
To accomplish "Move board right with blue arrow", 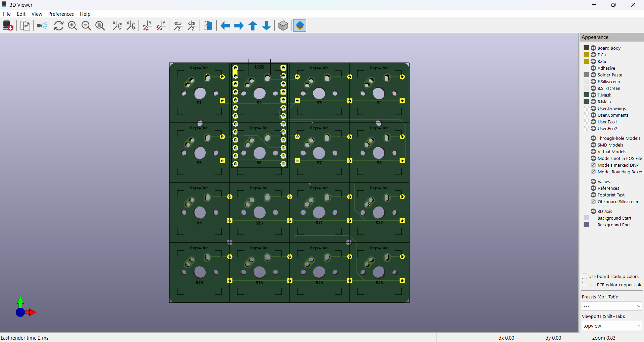I will pos(239,26).
